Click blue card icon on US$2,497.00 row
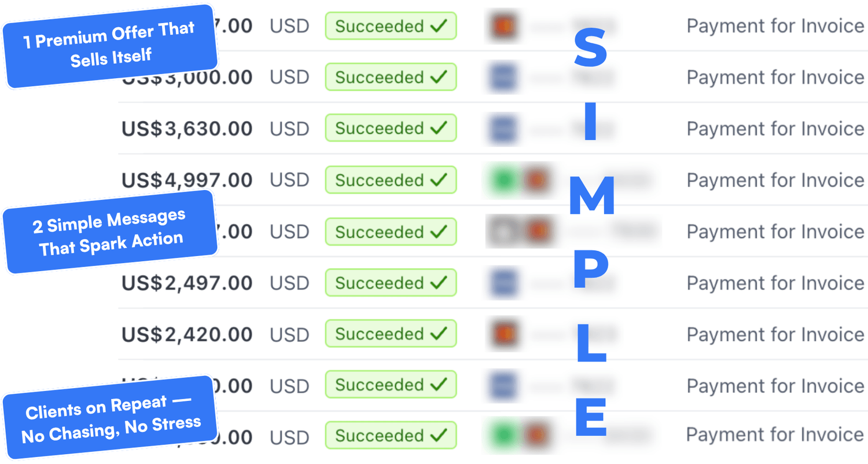The height and width of the screenshot is (464, 868). (x=502, y=283)
